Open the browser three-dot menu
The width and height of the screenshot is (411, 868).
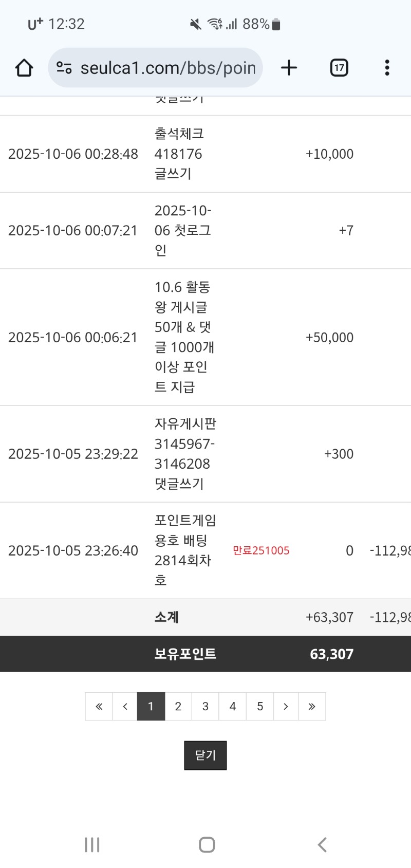click(x=387, y=68)
